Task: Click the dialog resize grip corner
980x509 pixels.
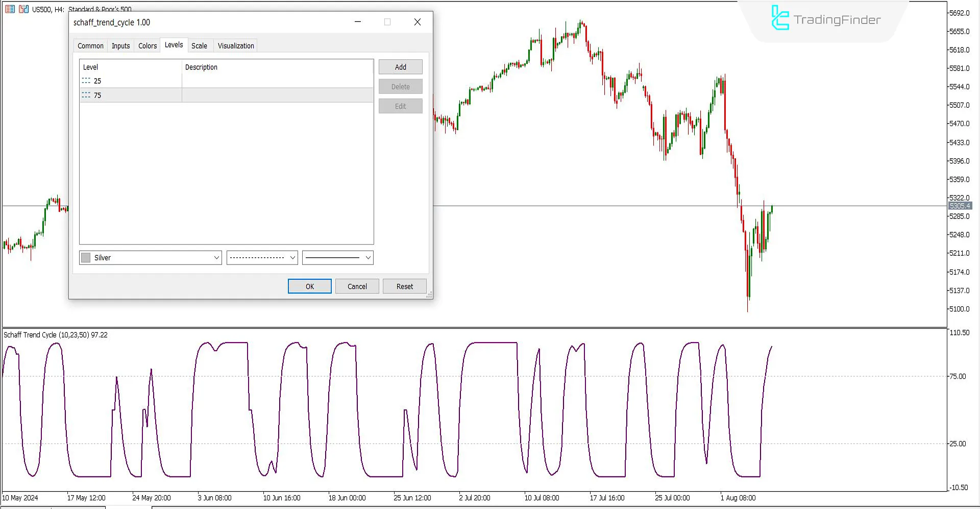Action: (x=429, y=295)
